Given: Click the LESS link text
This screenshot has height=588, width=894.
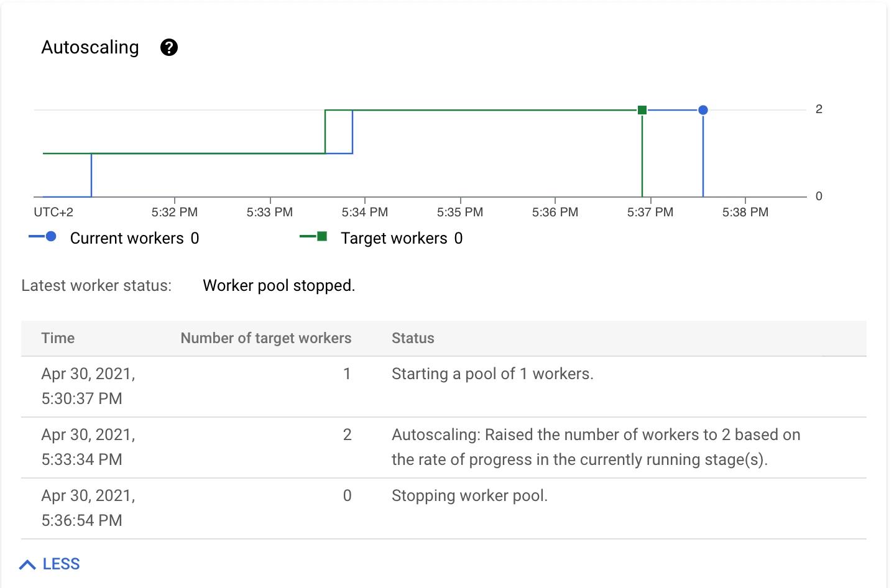Looking at the screenshot, I should (x=61, y=564).
